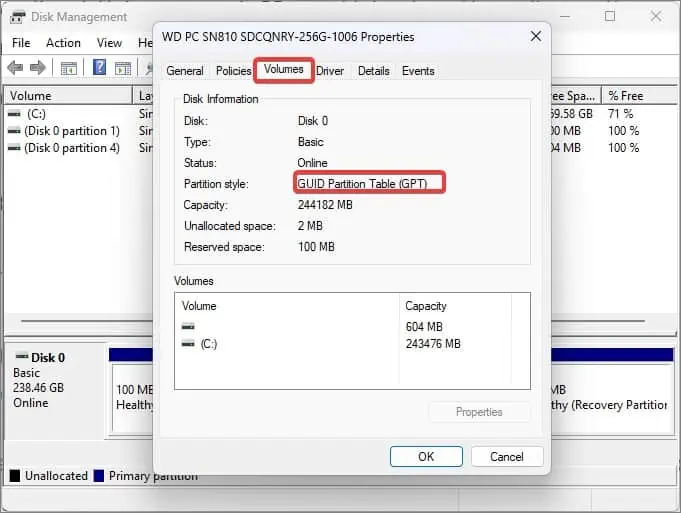Viewport: 681px width, 513px height.
Task: Switch to the General tab
Action: [185, 71]
